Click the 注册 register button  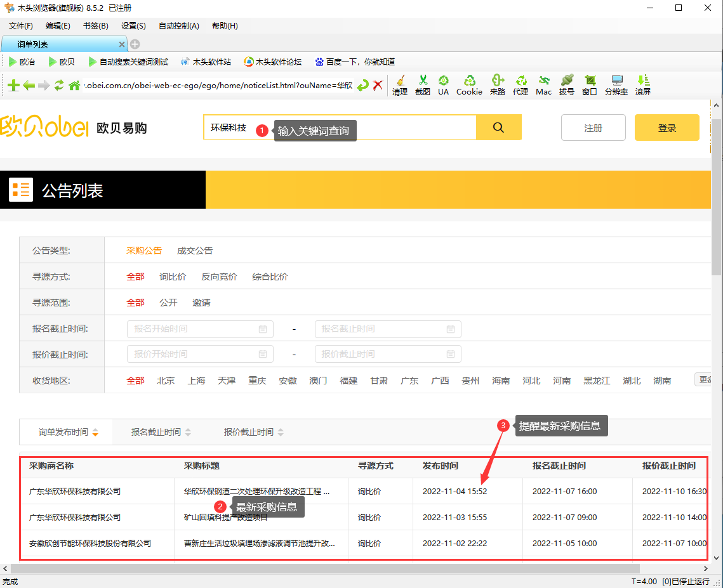593,127
